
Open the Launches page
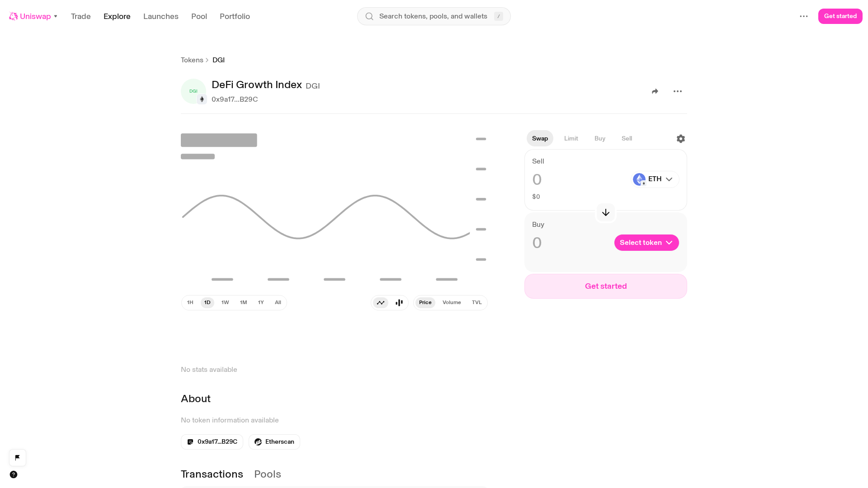click(x=161, y=16)
